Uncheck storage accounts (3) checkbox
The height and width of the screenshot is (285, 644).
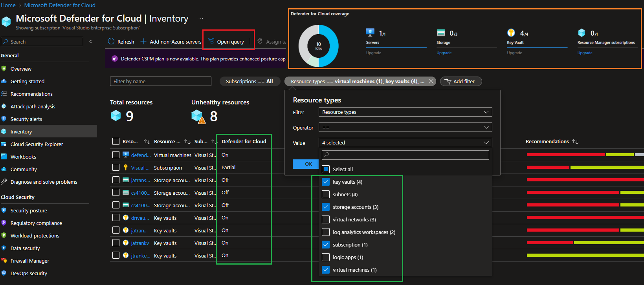(326, 207)
